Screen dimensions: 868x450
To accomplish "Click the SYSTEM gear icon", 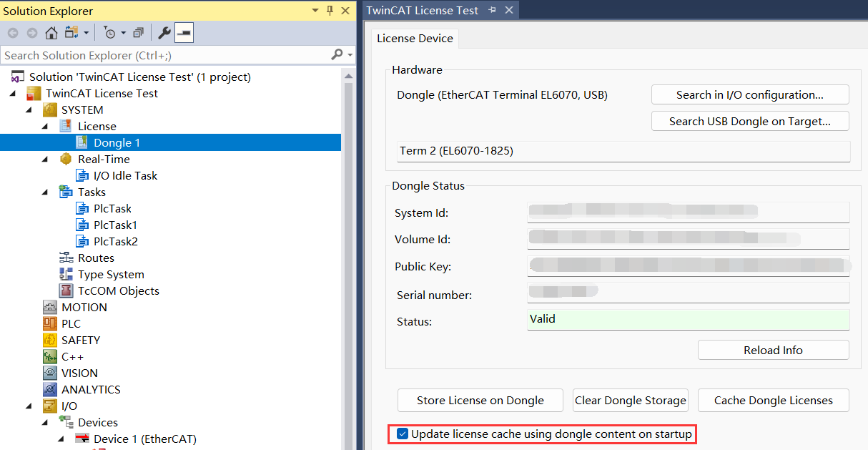I will click(x=50, y=109).
